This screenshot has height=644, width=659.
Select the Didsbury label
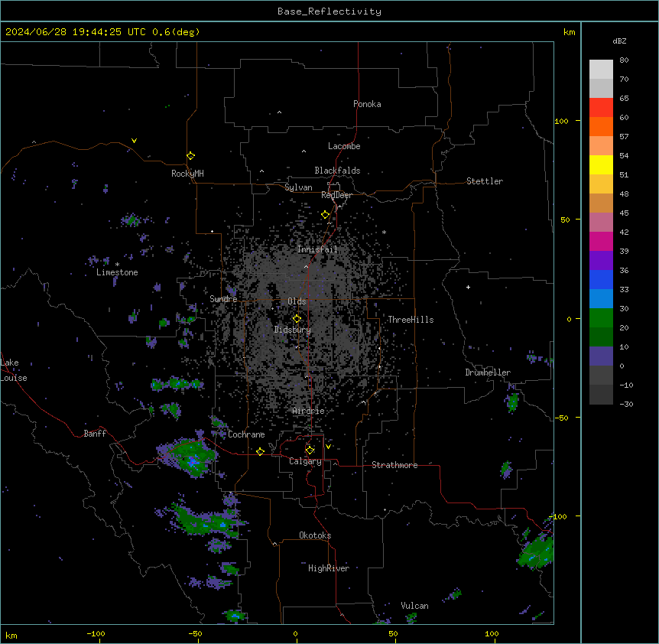coord(293,330)
